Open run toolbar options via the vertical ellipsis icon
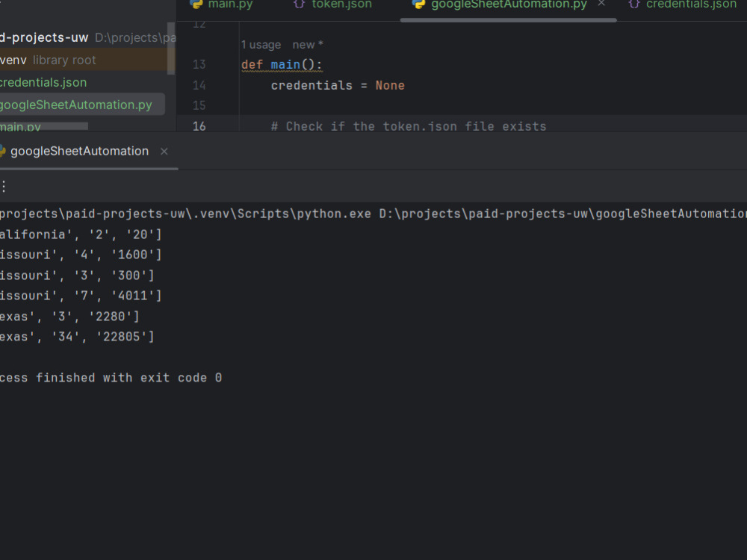This screenshot has width=747, height=560. 4,186
